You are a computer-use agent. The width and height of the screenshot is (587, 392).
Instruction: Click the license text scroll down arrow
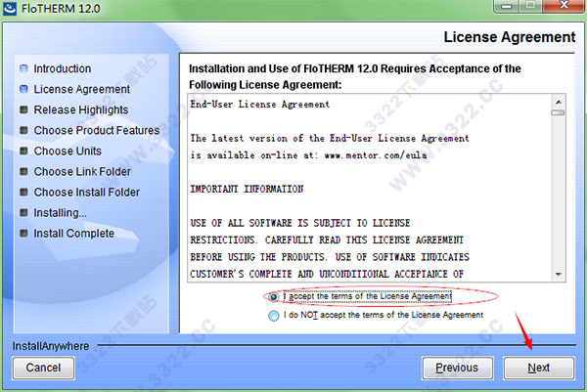coord(559,275)
